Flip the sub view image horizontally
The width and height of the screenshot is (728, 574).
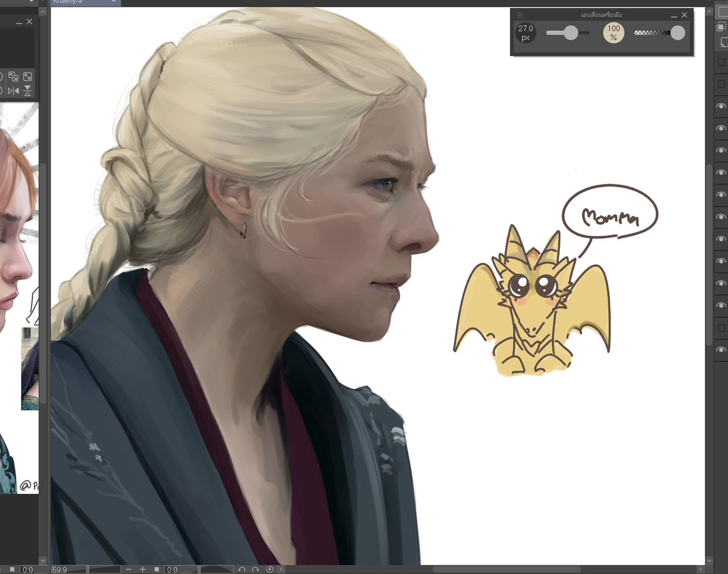click(13, 91)
